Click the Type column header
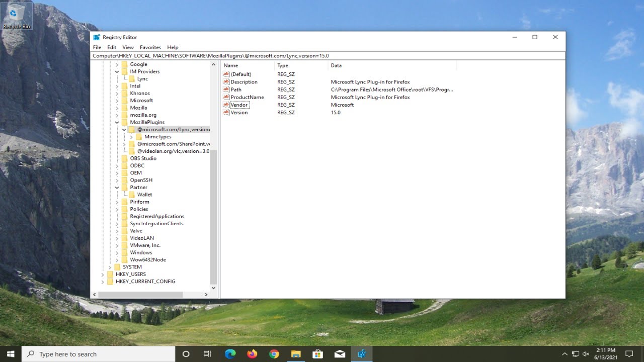Image resolution: width=644 pixels, height=362 pixels. (301, 65)
